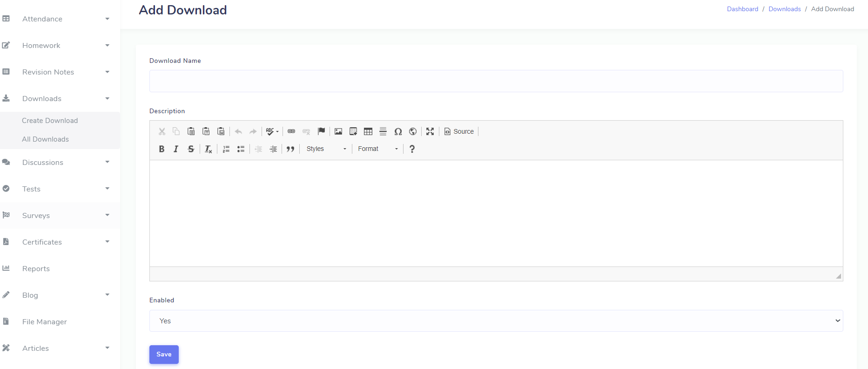Image resolution: width=868 pixels, height=369 pixels.
Task: Toggle italic text in editor toolbar
Action: pos(176,149)
